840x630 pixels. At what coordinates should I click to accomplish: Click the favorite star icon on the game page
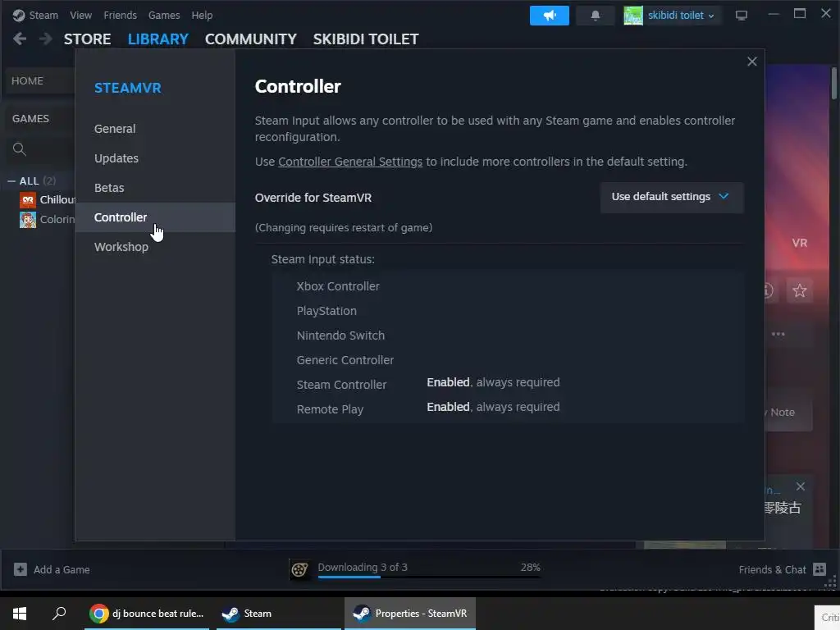click(x=799, y=290)
